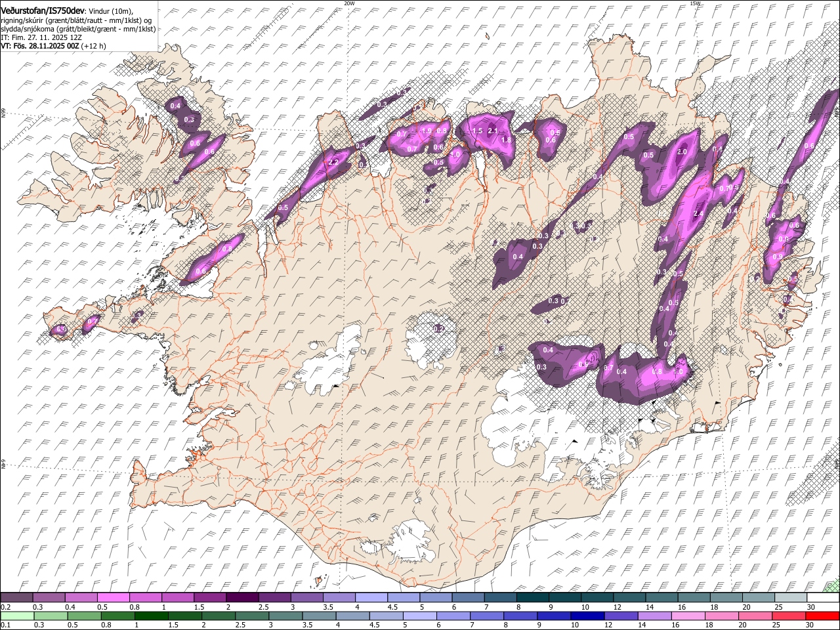Pick the light pink 16 swatch in rain legend
This screenshot has width=840, height=630.
689,616
